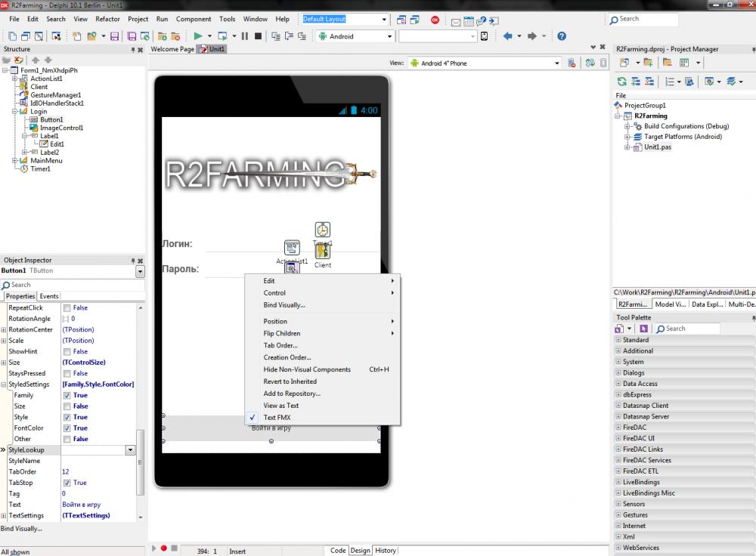Click the black Program Reset stop square
This screenshot has width=756, height=556.
[x=258, y=36]
